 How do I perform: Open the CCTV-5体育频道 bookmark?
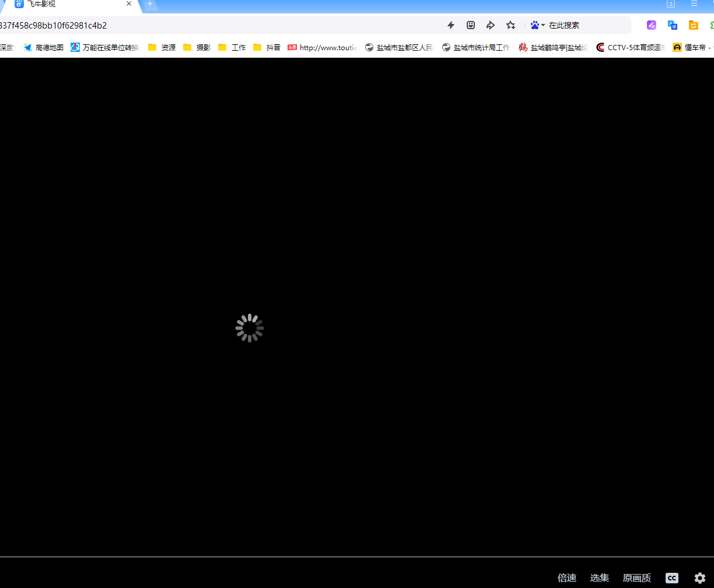(x=630, y=47)
